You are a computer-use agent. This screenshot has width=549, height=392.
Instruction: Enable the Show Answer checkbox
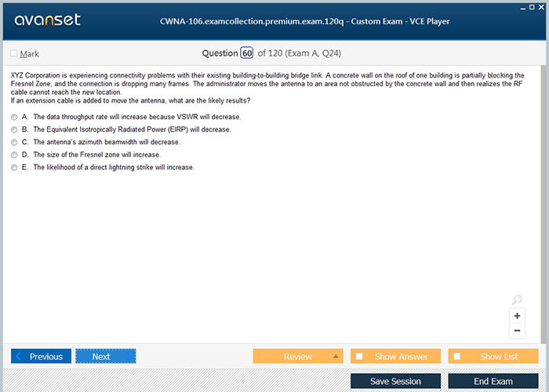click(x=359, y=357)
